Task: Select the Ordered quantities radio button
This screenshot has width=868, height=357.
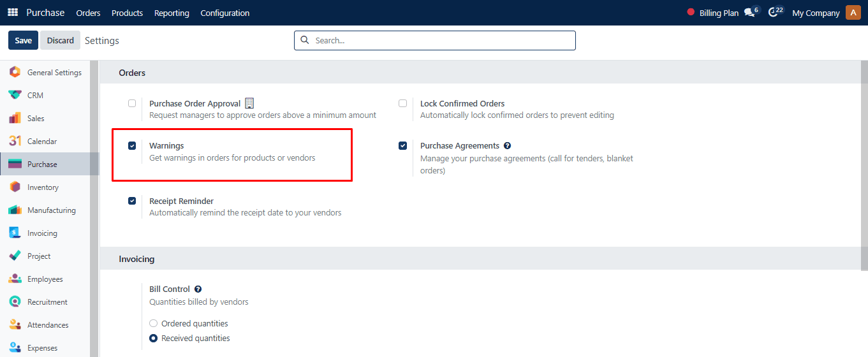Action: point(153,323)
